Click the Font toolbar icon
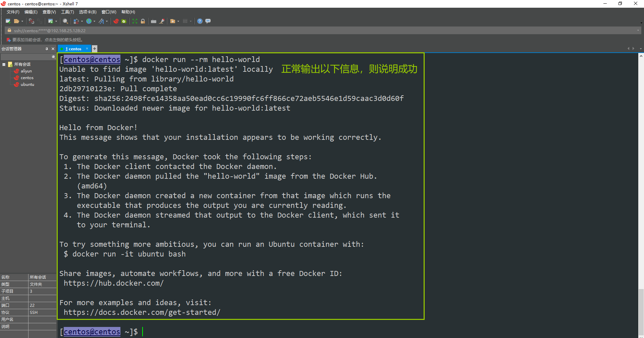The image size is (644, 338). (101, 21)
